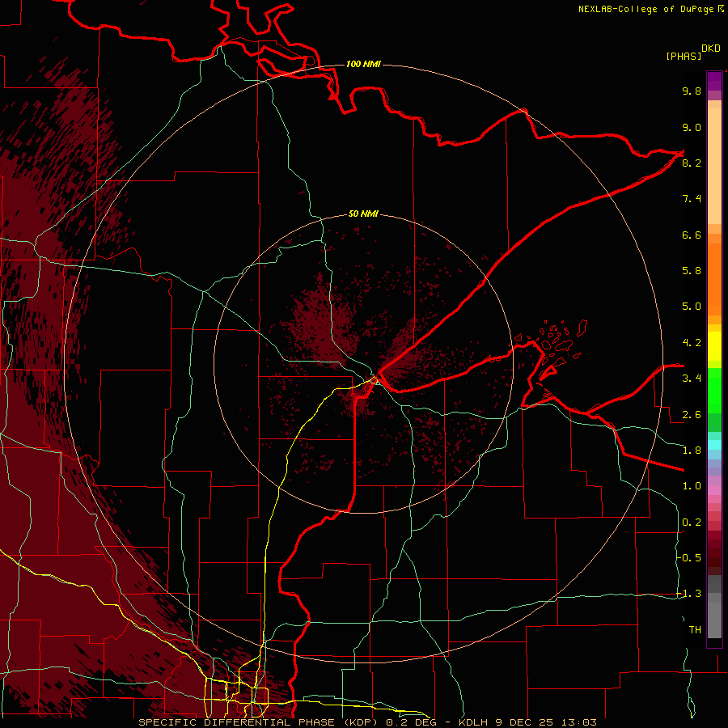
Task: Pick the gray TH color bar segment
Action: pyautogui.click(x=714, y=622)
